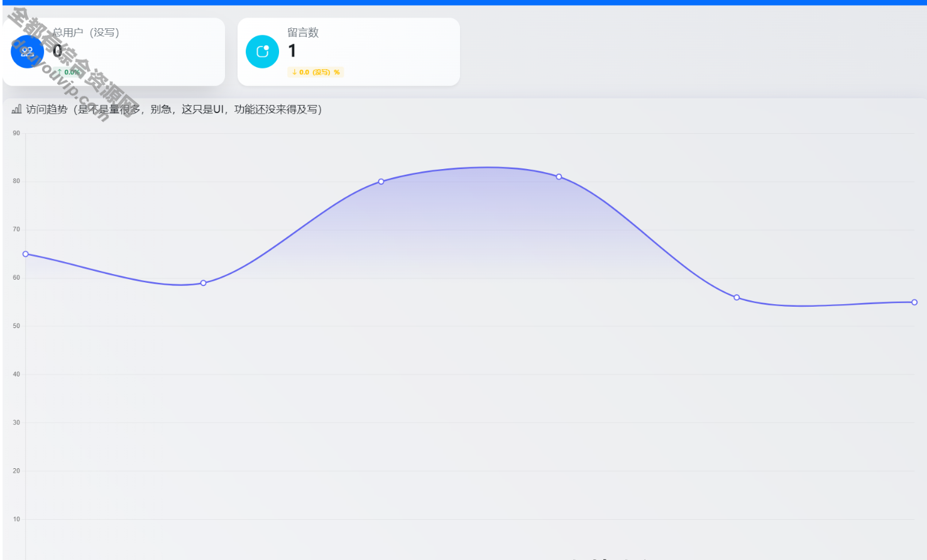Image resolution: width=927 pixels, height=560 pixels.
Task: Select the last data point on chart
Action: click(914, 302)
